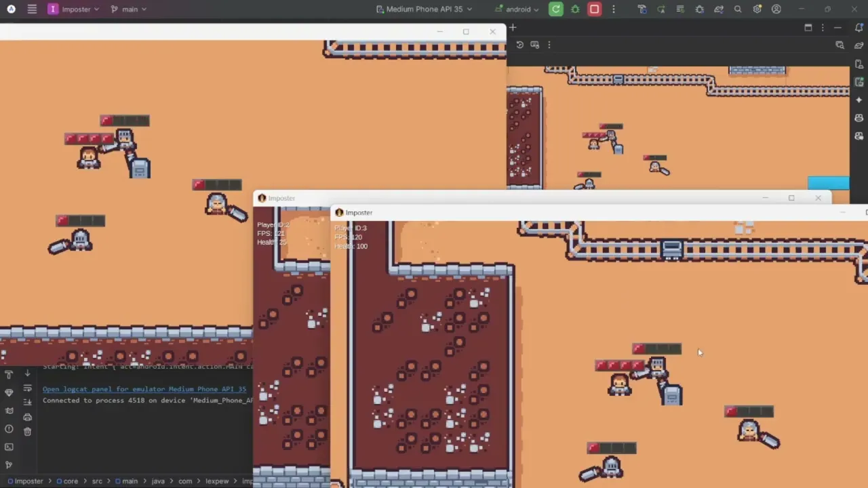The image size is (868, 488).
Task: Open the Build hammer tool window in left bar
Action: (9, 374)
